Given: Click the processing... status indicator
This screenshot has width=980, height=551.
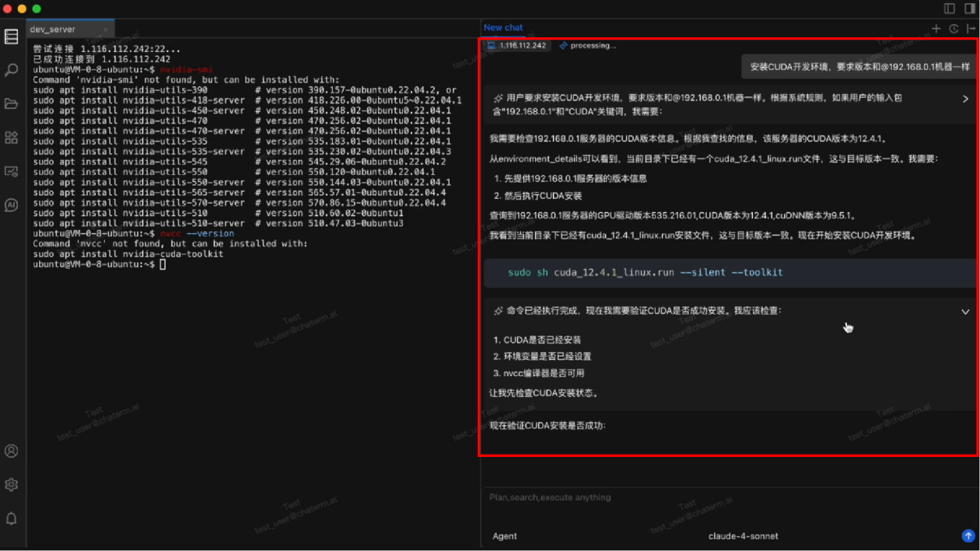Looking at the screenshot, I should (x=588, y=46).
